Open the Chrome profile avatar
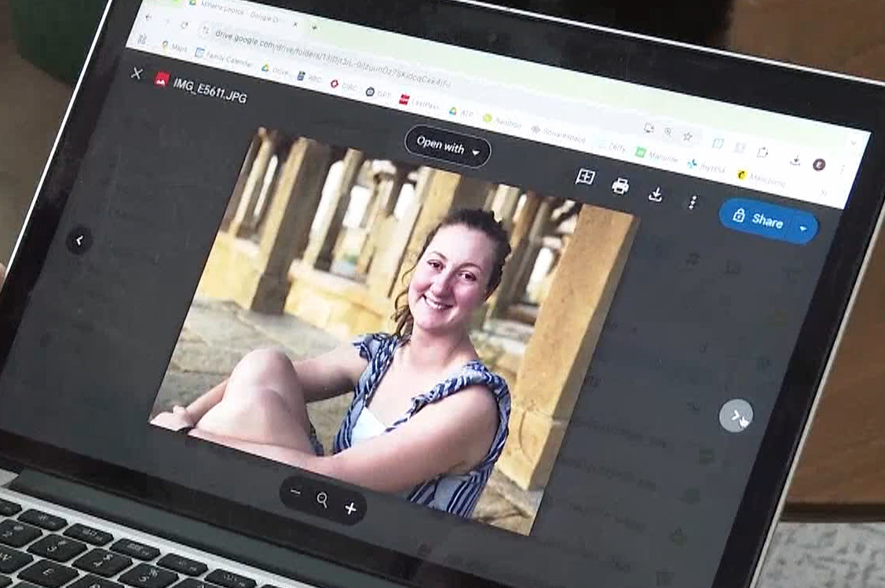 [818, 164]
